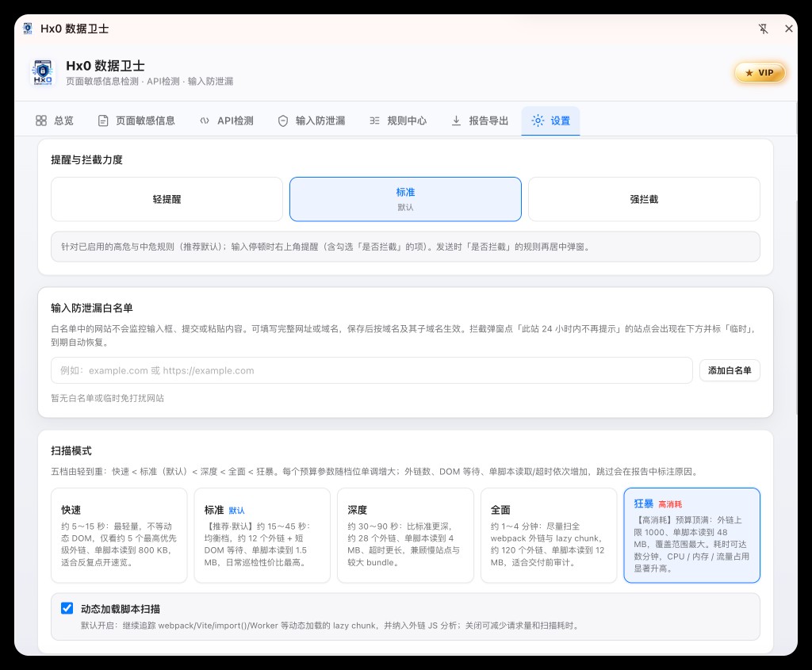The height and width of the screenshot is (670, 812).
Task: Click the 输入防泄漏白名单 heading
Action: point(92,308)
